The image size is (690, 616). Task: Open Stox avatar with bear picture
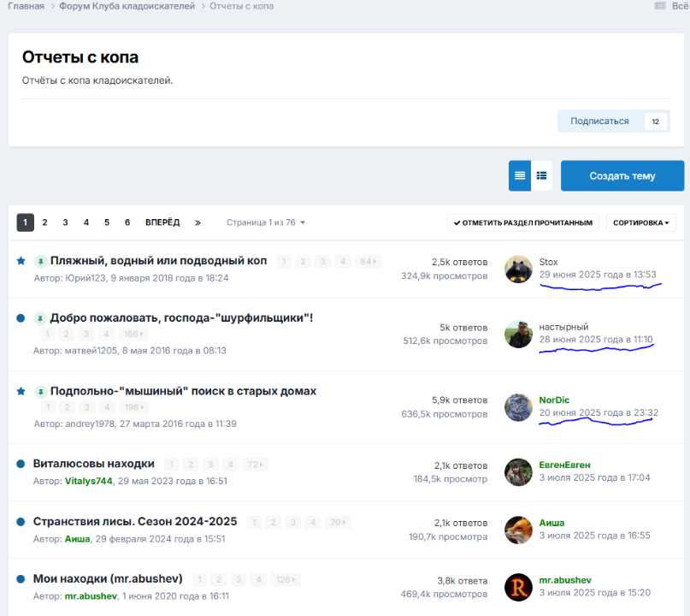click(x=518, y=269)
